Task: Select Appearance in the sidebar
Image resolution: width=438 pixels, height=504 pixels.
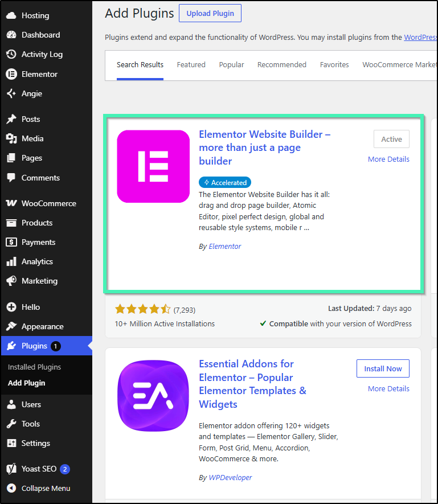Action: tap(46, 326)
